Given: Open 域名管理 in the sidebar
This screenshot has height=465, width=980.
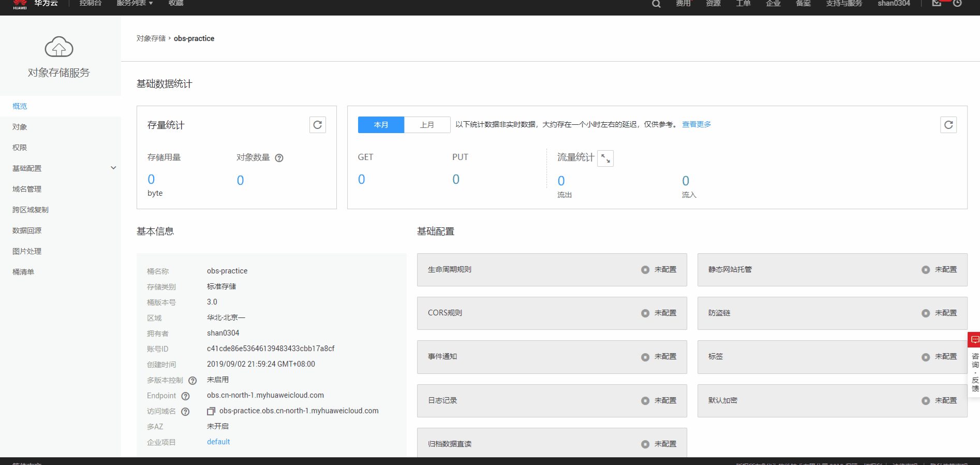Looking at the screenshot, I should 61,189.
